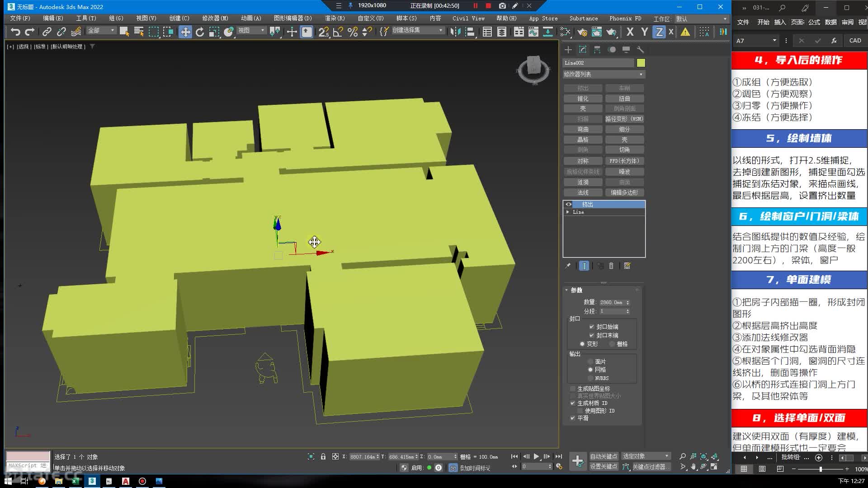Open the Utilities wrench panel tab
The height and width of the screenshot is (488, 868).
[x=640, y=49]
